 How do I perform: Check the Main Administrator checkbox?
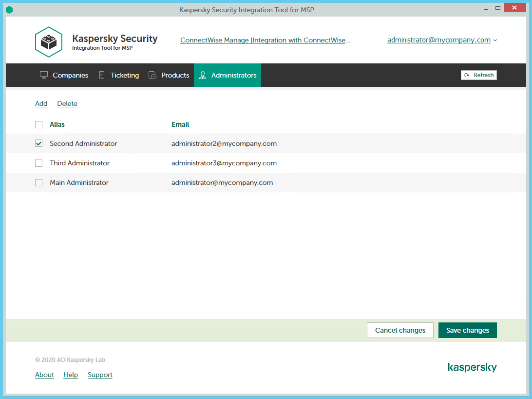pyautogui.click(x=39, y=183)
